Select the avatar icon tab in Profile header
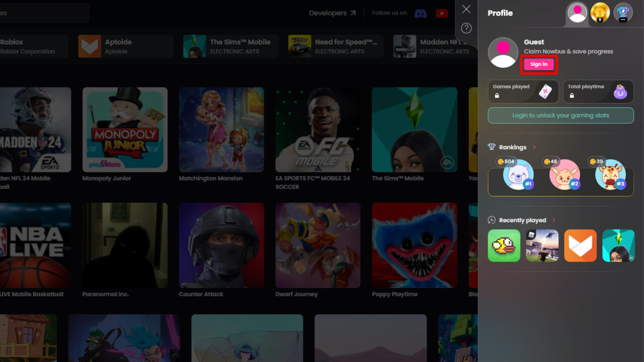 tap(577, 13)
